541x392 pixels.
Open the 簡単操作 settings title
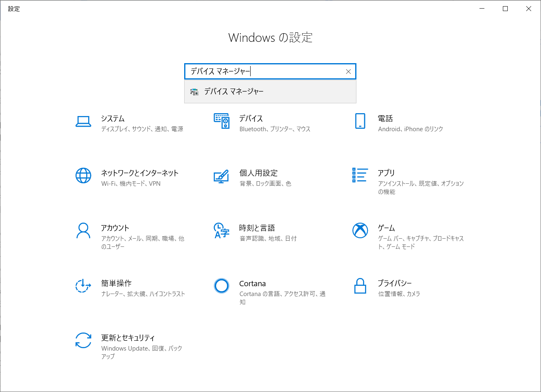[116, 283]
